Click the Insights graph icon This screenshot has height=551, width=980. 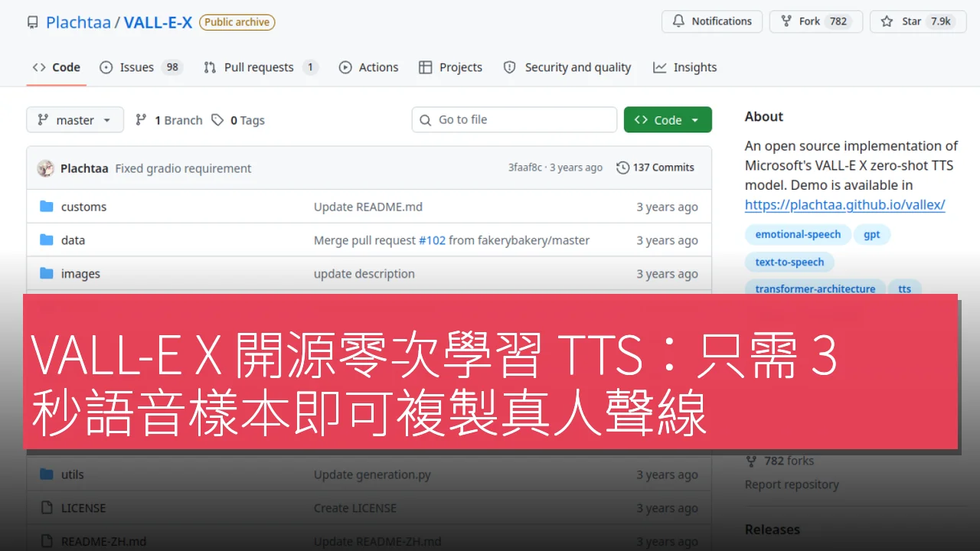(x=659, y=67)
